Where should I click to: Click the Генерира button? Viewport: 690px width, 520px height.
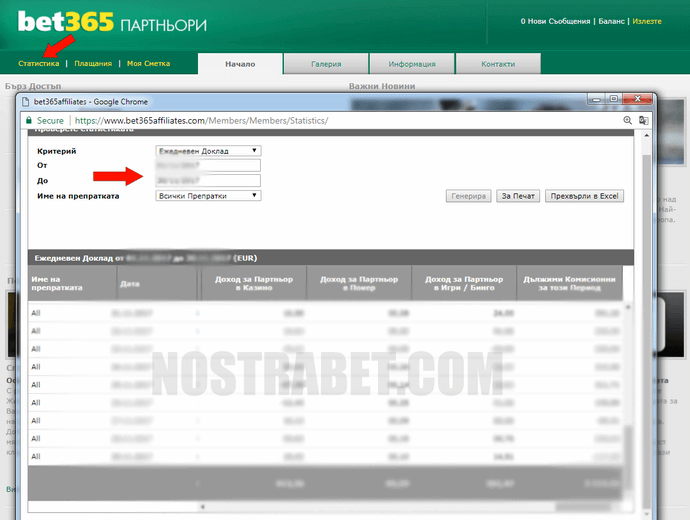(x=468, y=196)
